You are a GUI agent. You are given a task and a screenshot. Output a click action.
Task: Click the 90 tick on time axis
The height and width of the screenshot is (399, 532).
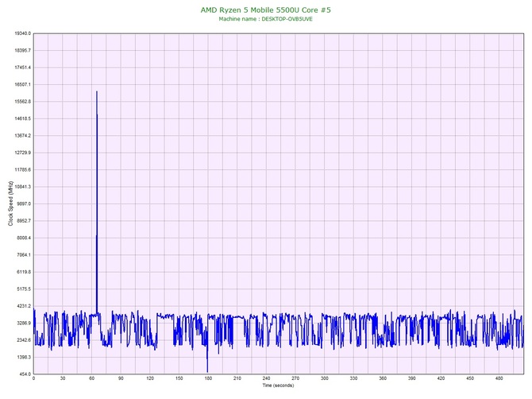121,378
